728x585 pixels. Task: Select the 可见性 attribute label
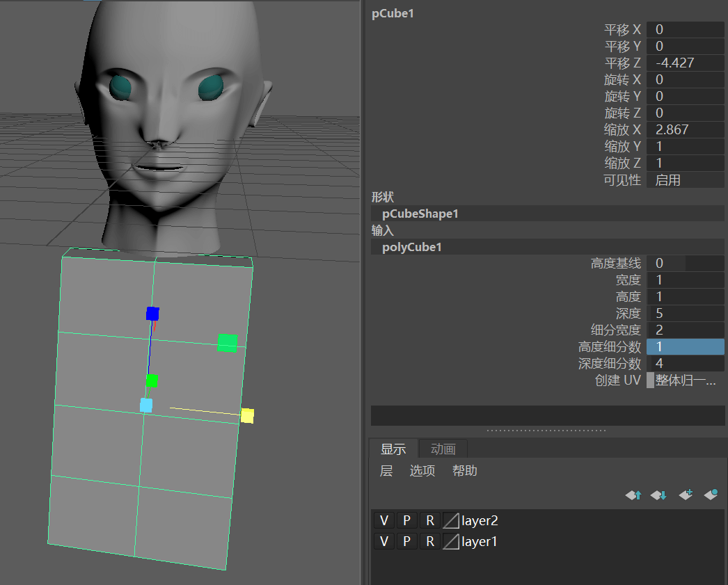tap(622, 180)
